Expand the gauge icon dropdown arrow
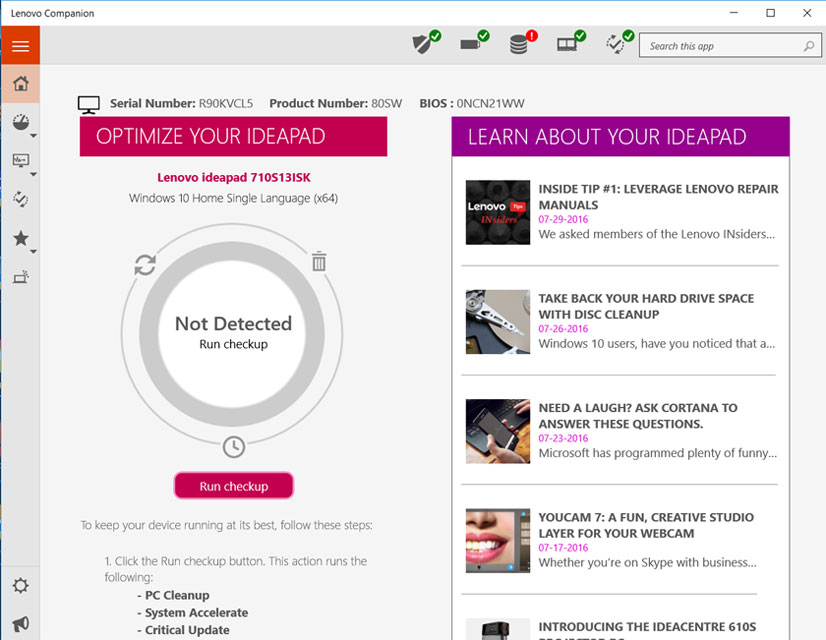Image resolution: width=826 pixels, height=640 pixels. pos(33,135)
